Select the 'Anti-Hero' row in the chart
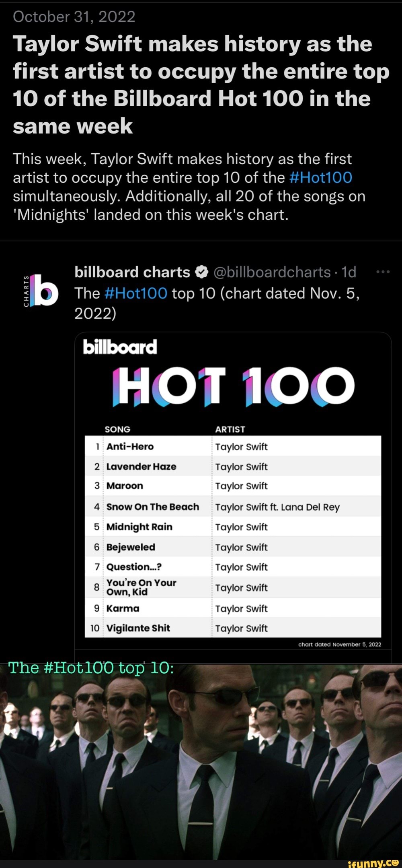 (x=130, y=446)
